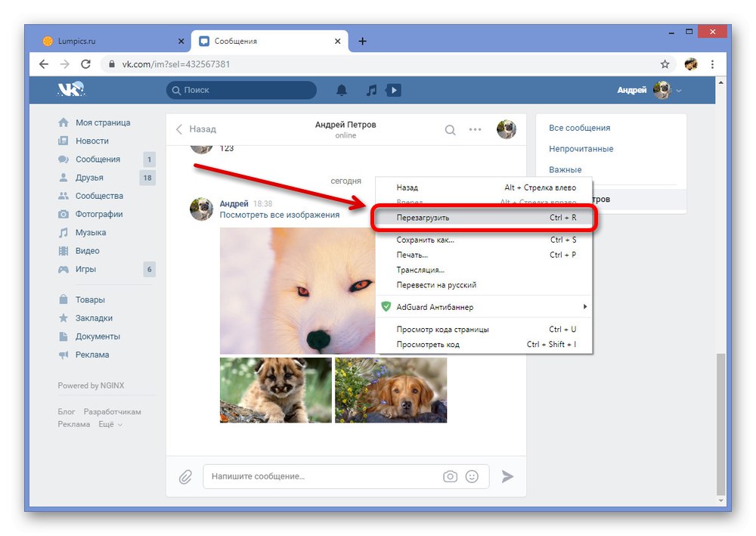Open Закладки in the sidebar
Screen dimensions: 756x536
94,318
